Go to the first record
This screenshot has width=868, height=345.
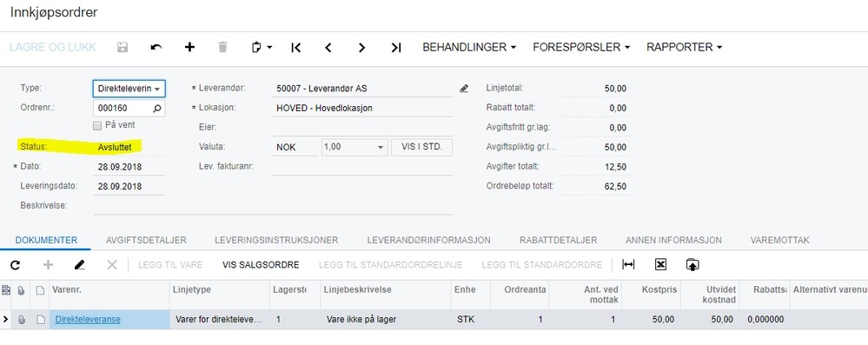click(295, 48)
